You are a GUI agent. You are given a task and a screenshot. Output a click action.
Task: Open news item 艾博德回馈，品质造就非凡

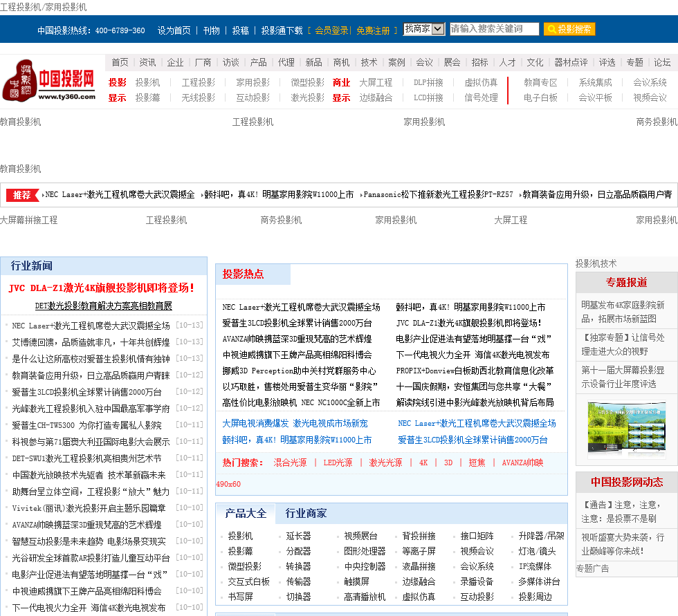click(91, 342)
